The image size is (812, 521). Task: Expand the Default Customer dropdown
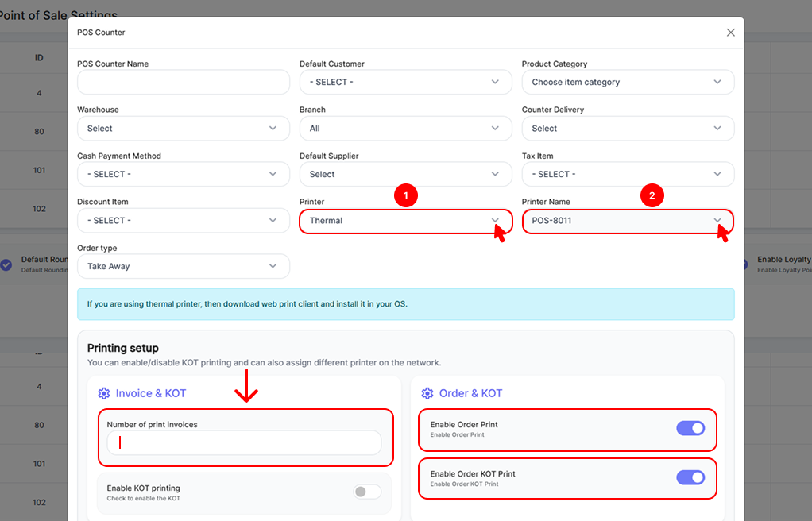tap(405, 83)
